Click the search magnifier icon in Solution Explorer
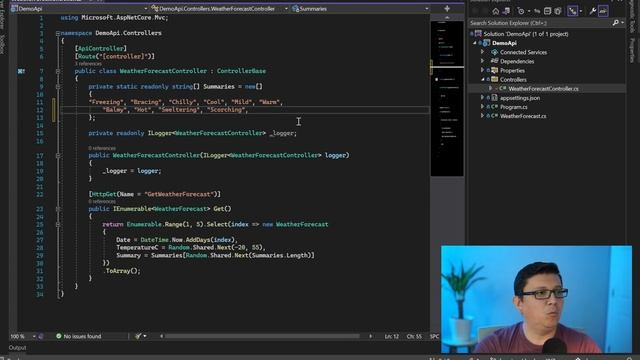This screenshot has height=360, width=640. (x=616, y=23)
